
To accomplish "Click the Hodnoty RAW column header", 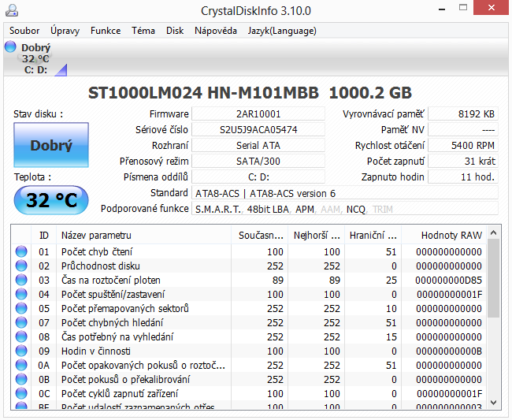I will click(451, 235).
